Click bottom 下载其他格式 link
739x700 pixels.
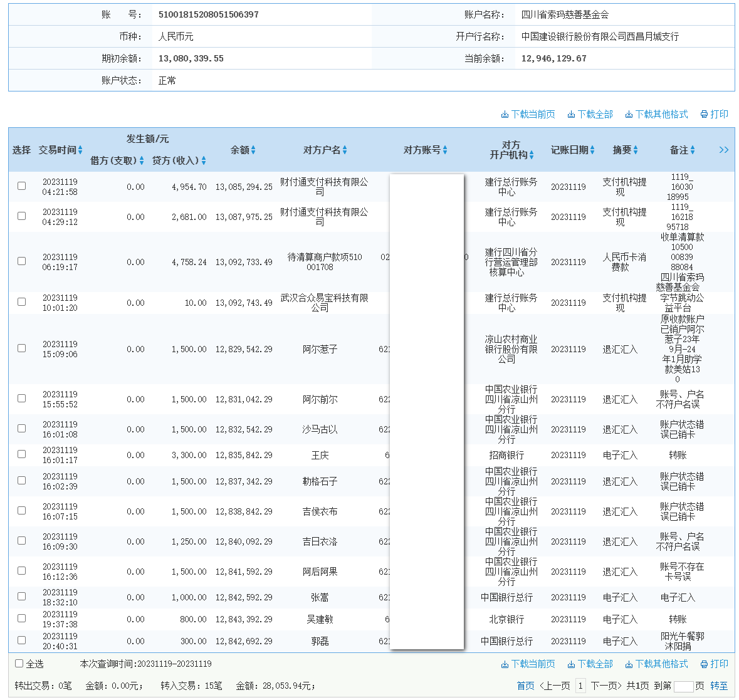656,664
